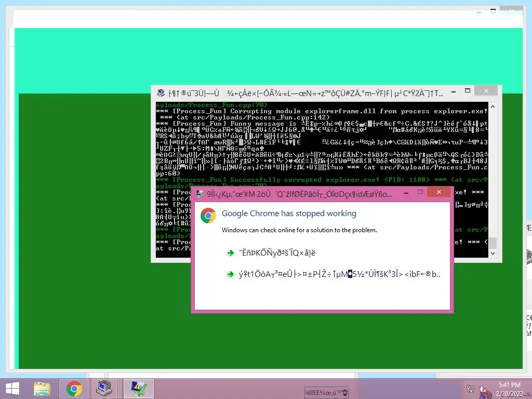Select the warning checkmark taskbar app
The image size is (532, 399).
138,389
